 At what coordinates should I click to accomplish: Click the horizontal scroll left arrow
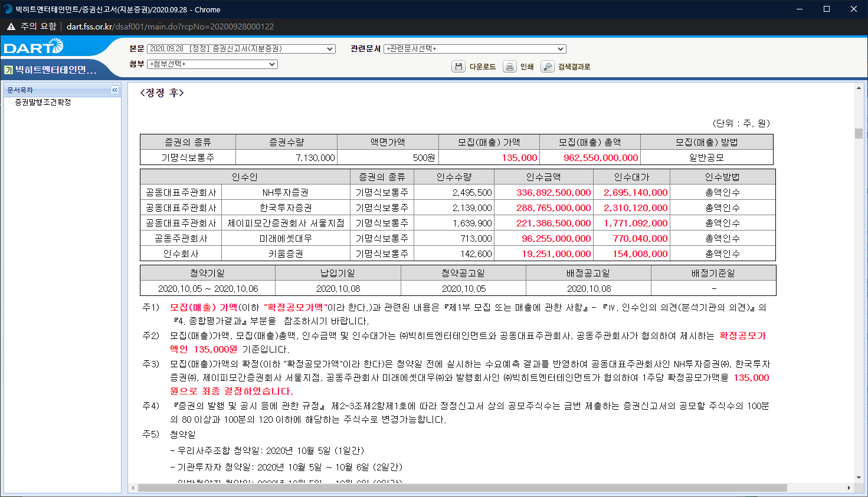pyautogui.click(x=133, y=488)
